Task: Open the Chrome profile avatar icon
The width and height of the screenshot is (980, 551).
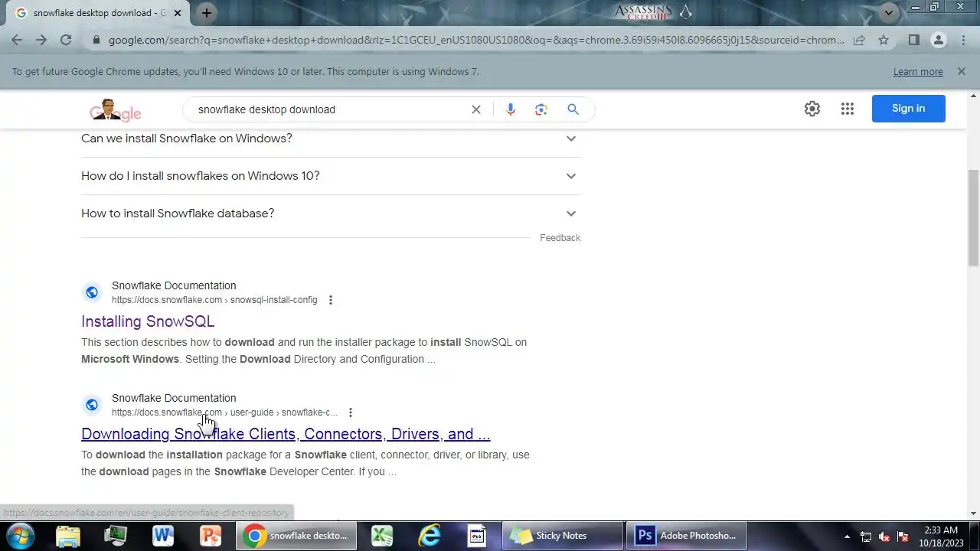Action: 938,40
